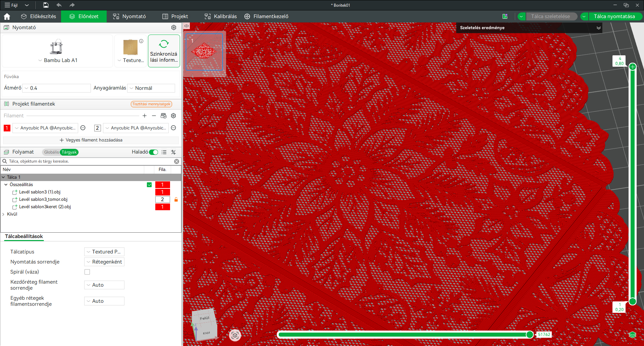Reset camera view with perspective icon
This screenshot has width=644, height=346.
coord(235,335)
